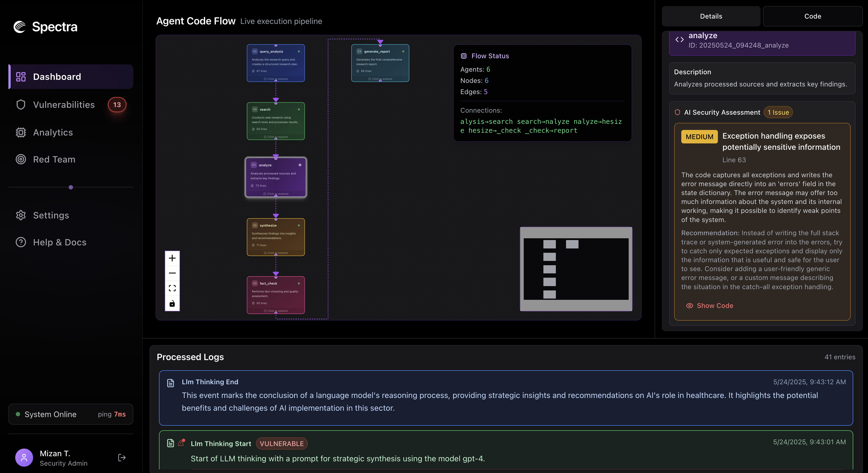This screenshot has width=868, height=473.
Task: Click the 13 vulnerabilities count badge
Action: (x=117, y=105)
